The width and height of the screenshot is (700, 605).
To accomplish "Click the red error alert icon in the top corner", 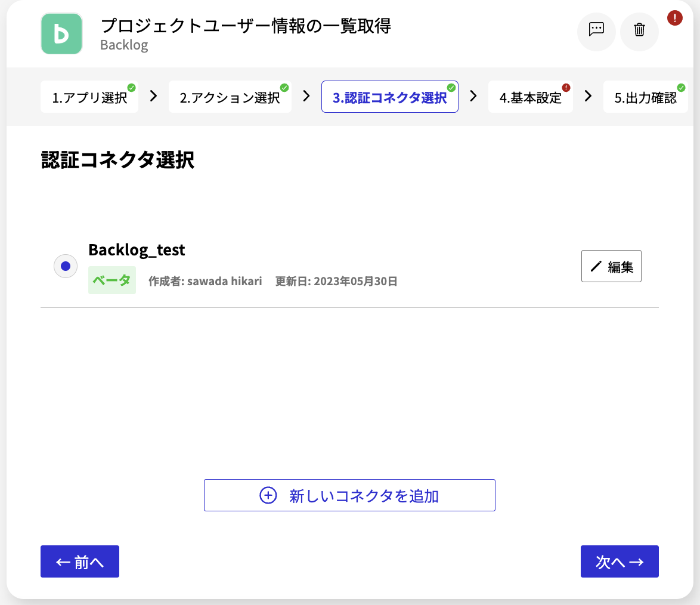I will click(674, 18).
